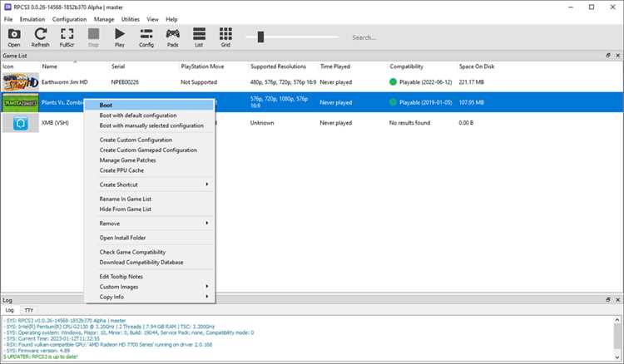Select Boot in context menu
This screenshot has height=364, width=624.
point(150,105)
